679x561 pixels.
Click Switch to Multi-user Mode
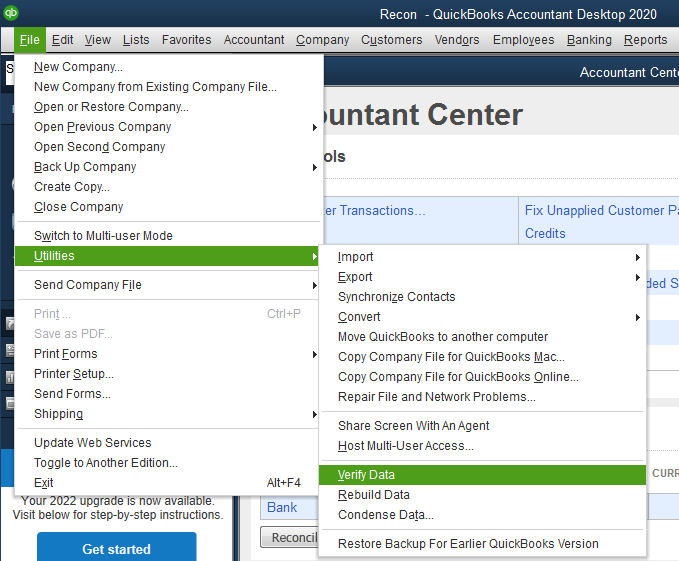point(103,236)
